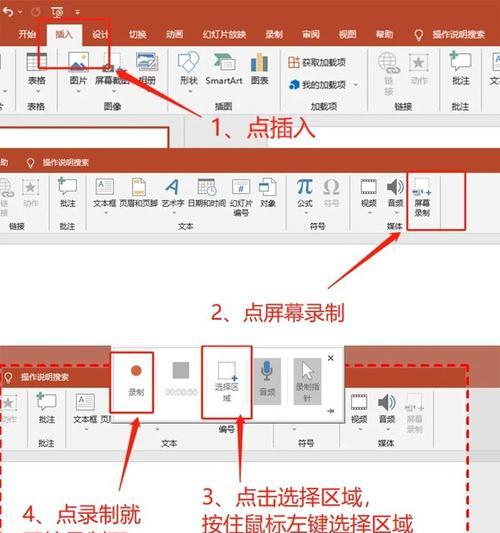Image resolution: width=500 pixels, height=533 pixels.
Task: Click 屏幕录制 icon inside the red box
Action: pyautogui.click(x=421, y=187)
